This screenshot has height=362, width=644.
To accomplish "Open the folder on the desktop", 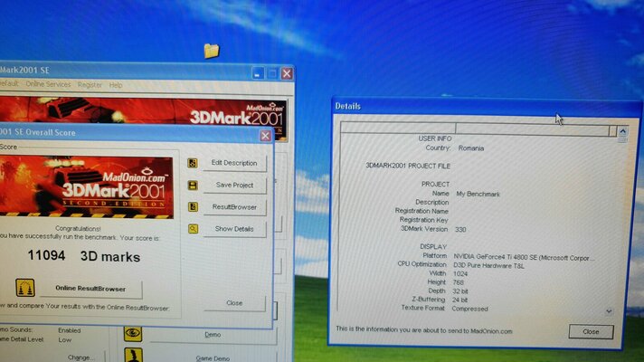I will tap(211, 51).
